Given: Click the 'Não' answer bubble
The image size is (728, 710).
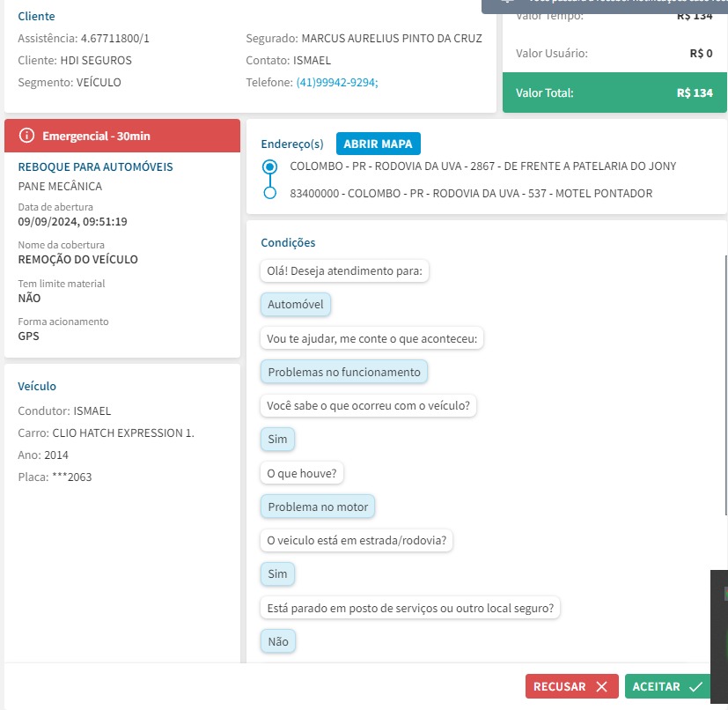Looking at the screenshot, I should [x=278, y=641].
